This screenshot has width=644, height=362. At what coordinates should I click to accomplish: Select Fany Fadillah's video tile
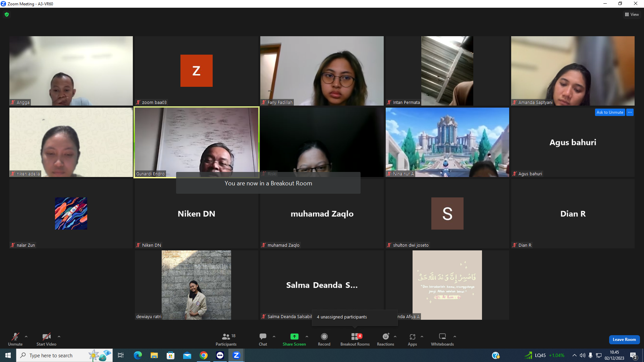[x=322, y=71]
